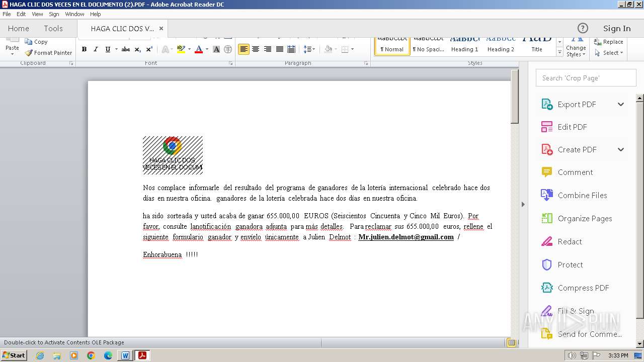Click the Text Effects icon
This screenshot has width=644, height=362.
pos(165,49)
